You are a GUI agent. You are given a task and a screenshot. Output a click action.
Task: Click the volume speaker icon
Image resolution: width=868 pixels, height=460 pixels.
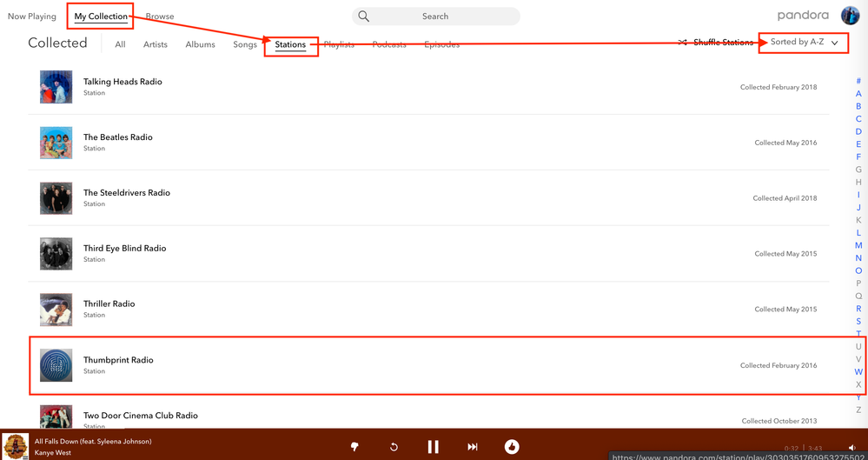tap(851, 448)
